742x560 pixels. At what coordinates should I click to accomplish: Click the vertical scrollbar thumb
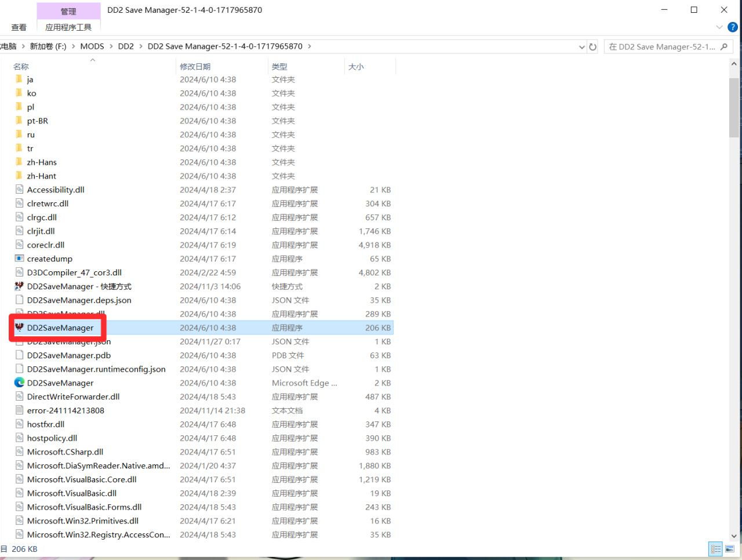pos(734,107)
